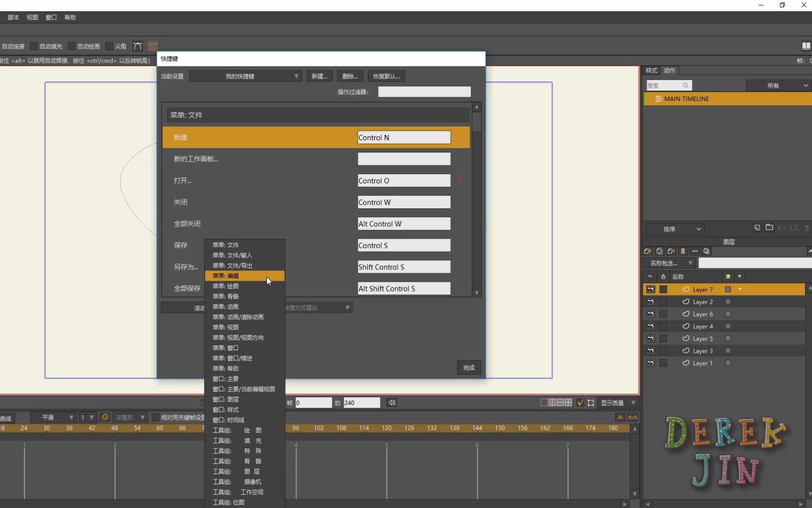Open the 显示质量 dropdown
Viewport: 812px width, 508px height.
[618, 403]
